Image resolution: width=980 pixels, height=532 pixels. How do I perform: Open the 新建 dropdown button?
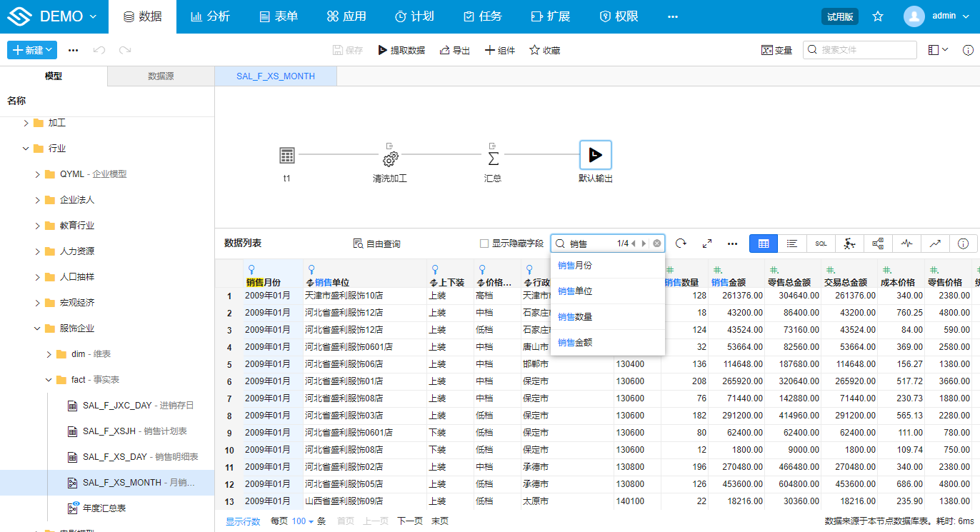[32, 50]
